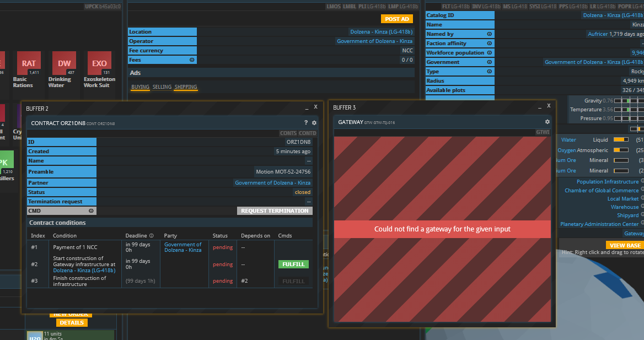Open the Government of Dolzena - Kinza partner link
This screenshot has height=340, width=644.
272,183
